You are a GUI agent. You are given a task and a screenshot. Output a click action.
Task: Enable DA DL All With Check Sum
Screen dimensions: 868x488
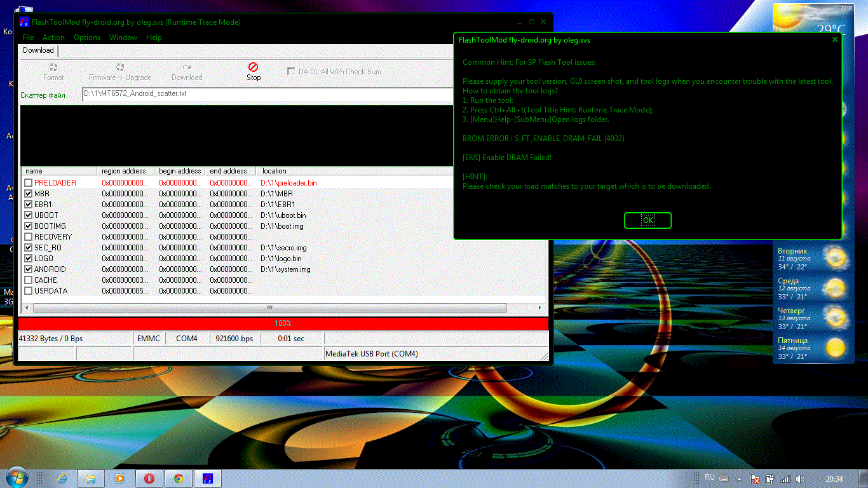point(291,71)
